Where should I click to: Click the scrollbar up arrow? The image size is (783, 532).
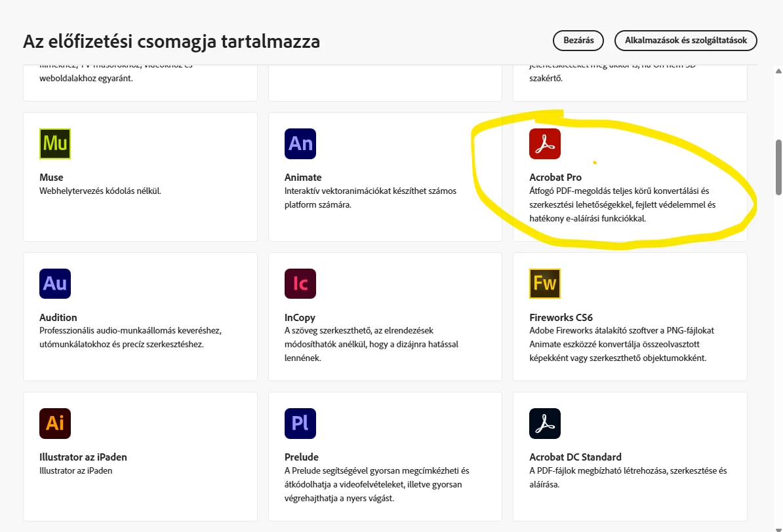point(778,71)
